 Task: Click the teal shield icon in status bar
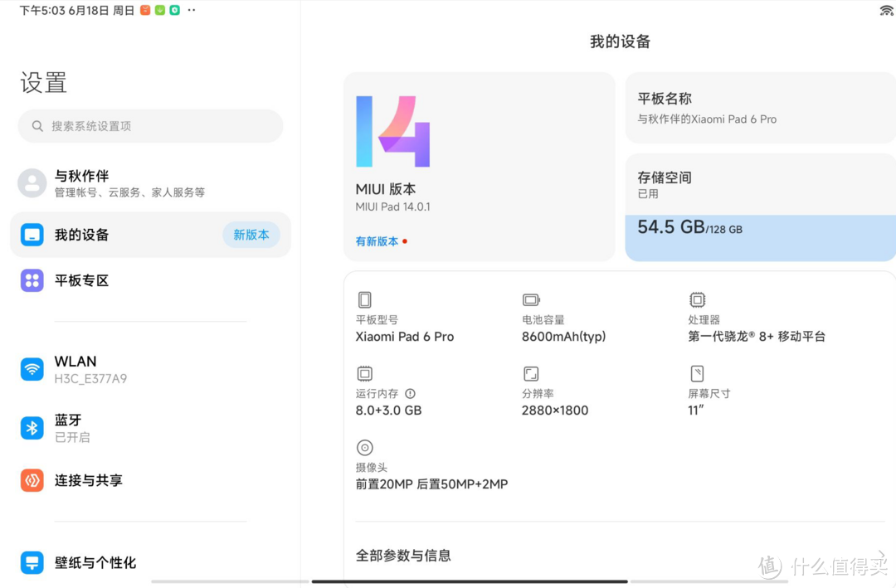(x=175, y=10)
